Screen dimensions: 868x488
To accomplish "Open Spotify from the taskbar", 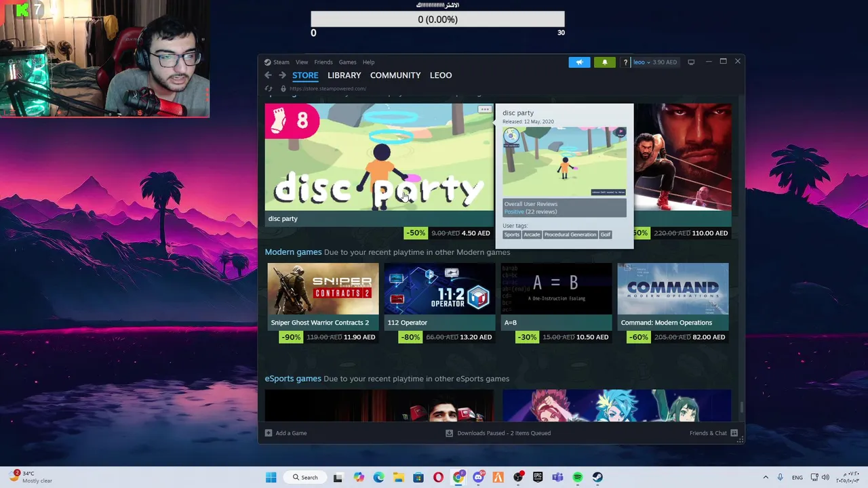I will 578,477.
